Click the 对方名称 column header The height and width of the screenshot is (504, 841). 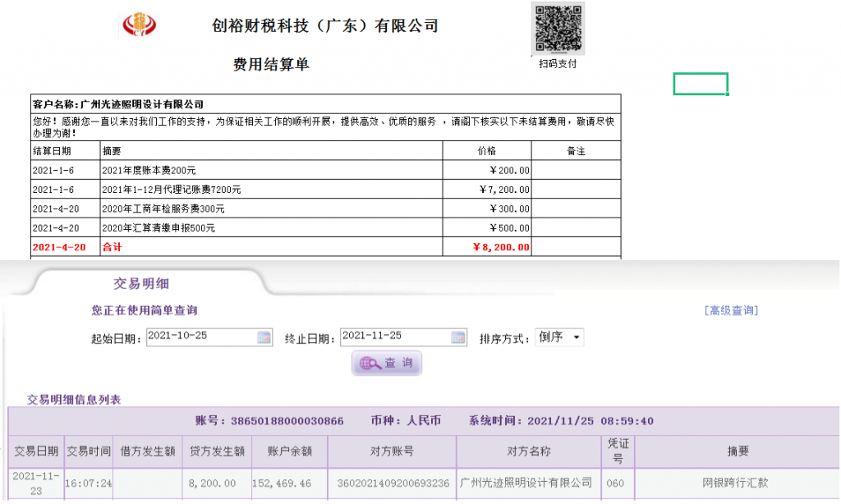529,451
